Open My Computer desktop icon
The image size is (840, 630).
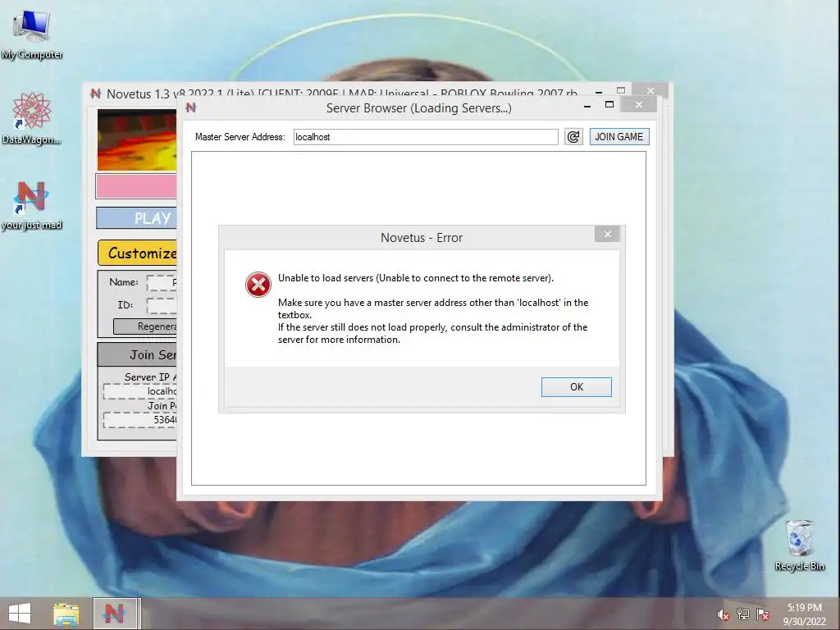tap(32, 33)
